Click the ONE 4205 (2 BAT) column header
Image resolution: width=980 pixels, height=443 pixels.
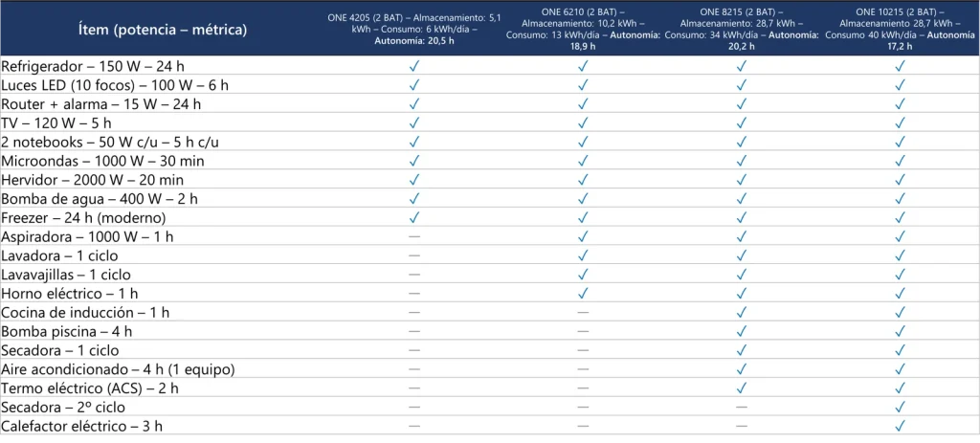coord(414,28)
